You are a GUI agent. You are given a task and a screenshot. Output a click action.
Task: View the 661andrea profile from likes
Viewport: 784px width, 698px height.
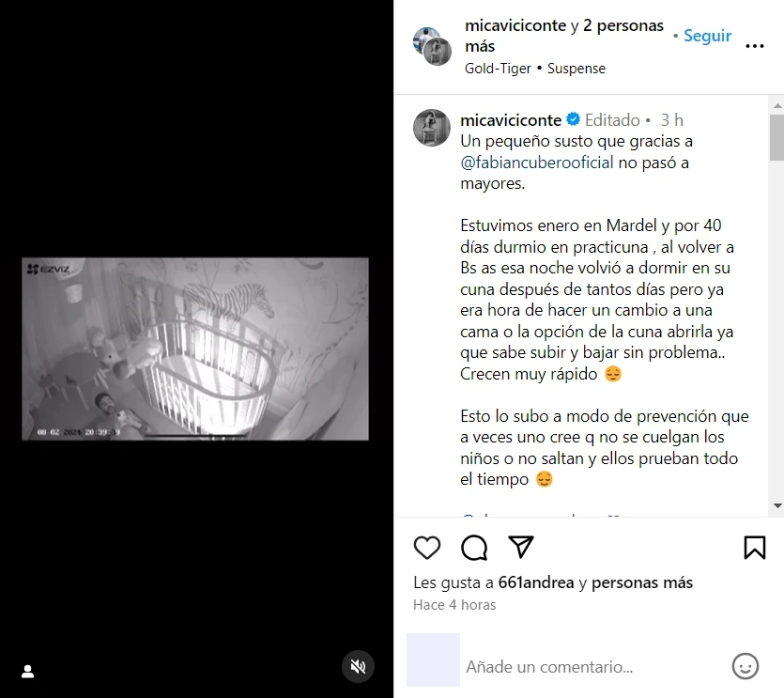[536, 582]
